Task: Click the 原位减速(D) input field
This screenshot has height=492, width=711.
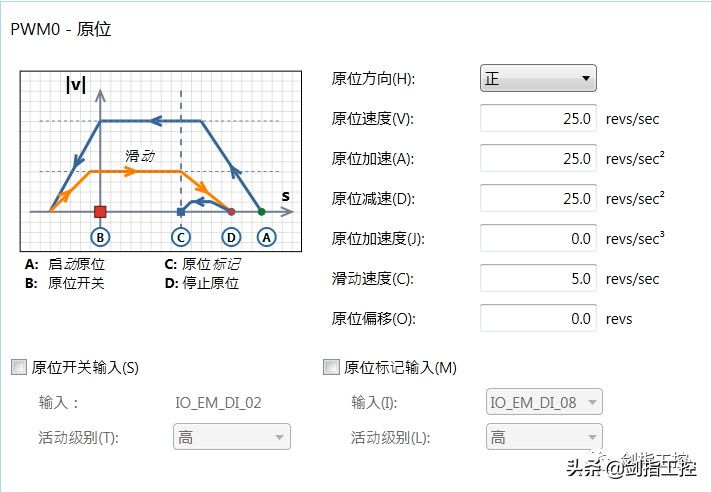Action: 538,198
